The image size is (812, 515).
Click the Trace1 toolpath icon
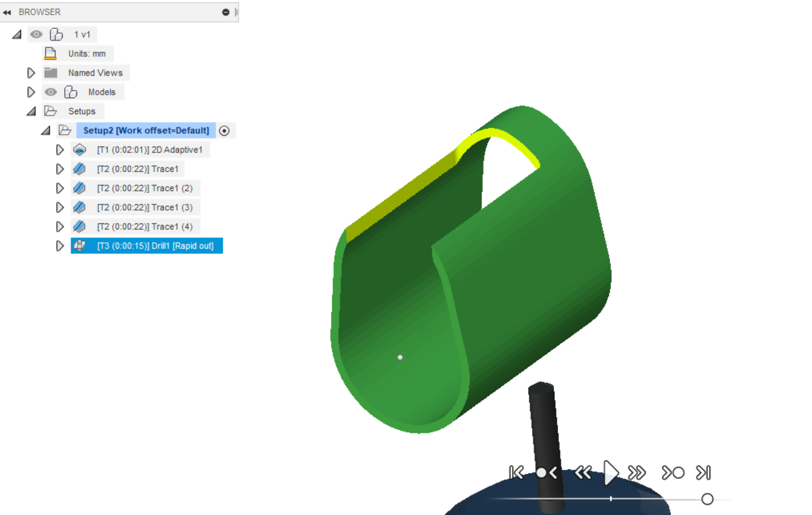pyautogui.click(x=79, y=169)
